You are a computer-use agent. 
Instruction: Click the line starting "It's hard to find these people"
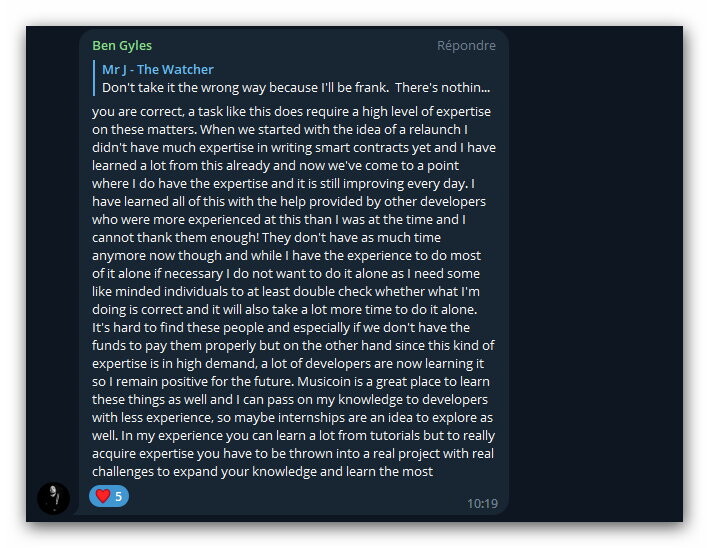281,327
